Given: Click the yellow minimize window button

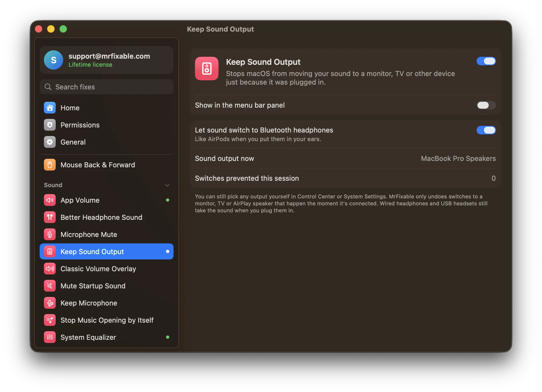Looking at the screenshot, I should point(51,29).
